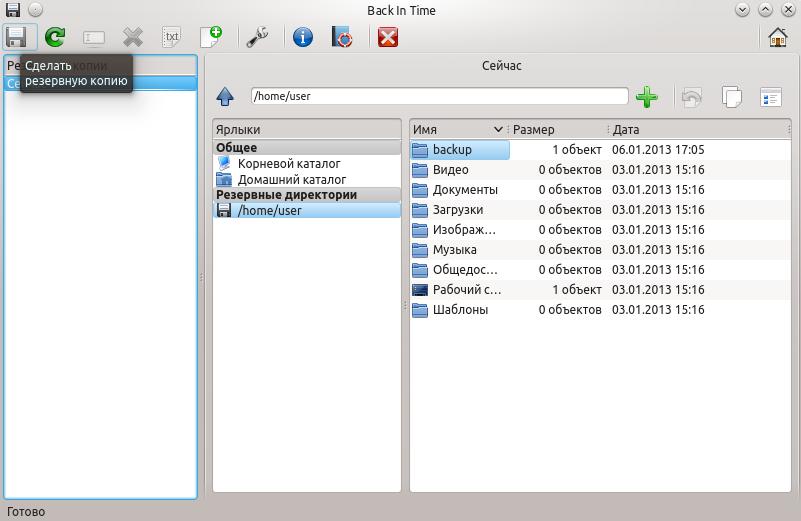801x521 pixels.
Task: Click the snapshots details list icon
Action: coord(771,97)
